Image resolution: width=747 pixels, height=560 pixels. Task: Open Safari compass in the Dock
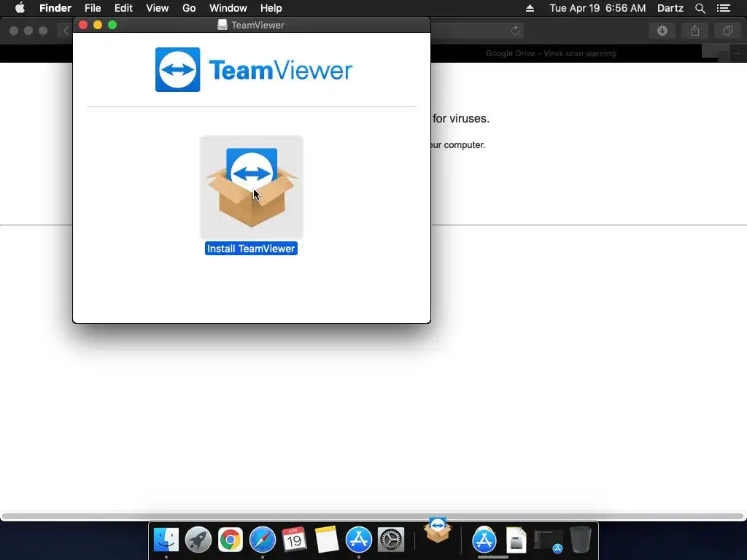click(x=263, y=540)
